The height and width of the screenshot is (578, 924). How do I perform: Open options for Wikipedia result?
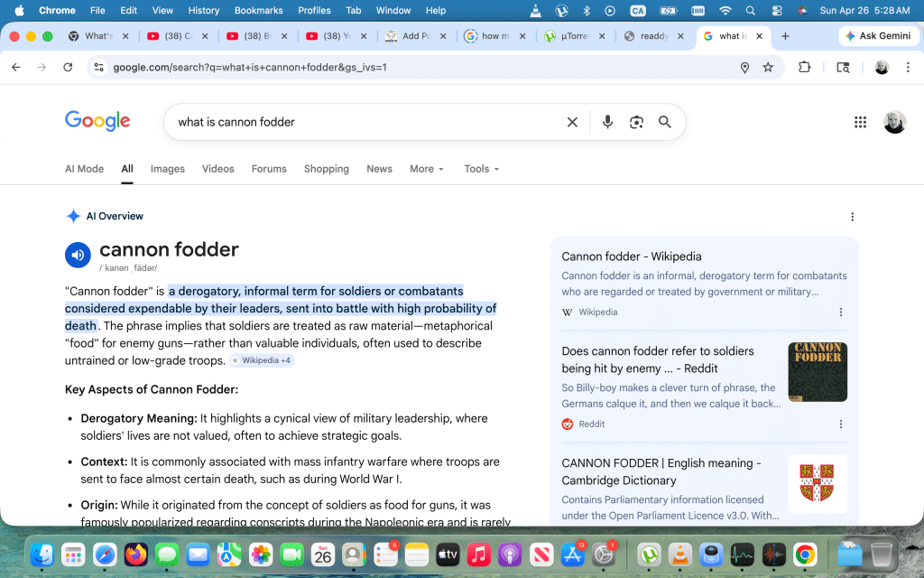tap(841, 312)
